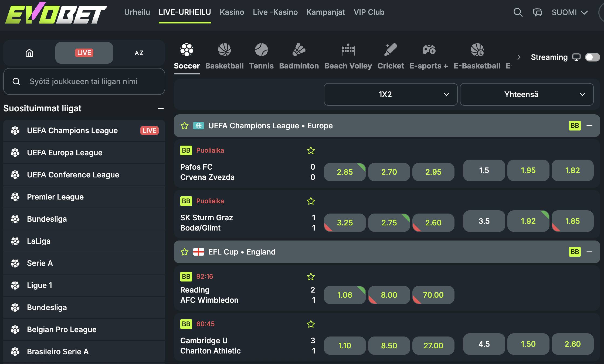Select the E-sports + controller icon

click(x=429, y=50)
